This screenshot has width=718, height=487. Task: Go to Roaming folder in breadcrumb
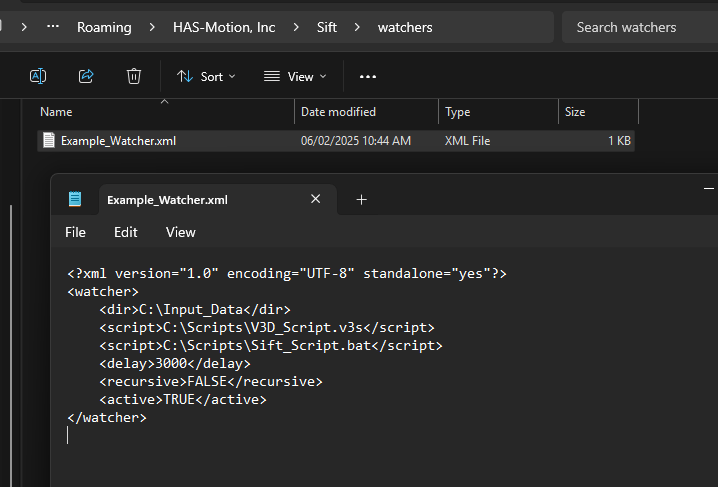[x=104, y=27]
